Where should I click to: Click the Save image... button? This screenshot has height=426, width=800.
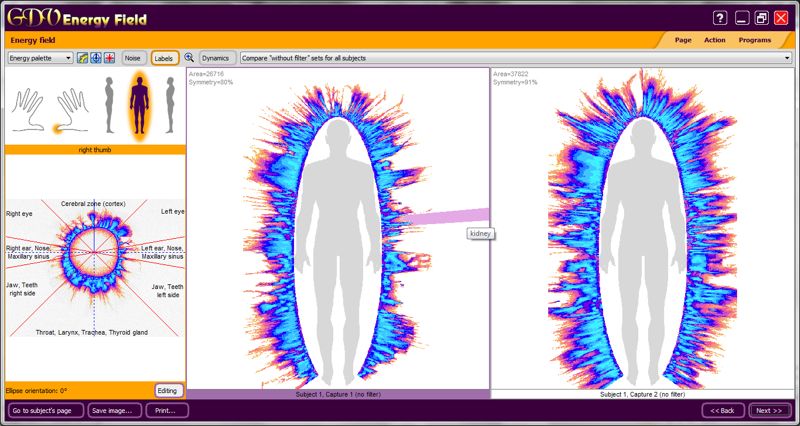click(114, 410)
